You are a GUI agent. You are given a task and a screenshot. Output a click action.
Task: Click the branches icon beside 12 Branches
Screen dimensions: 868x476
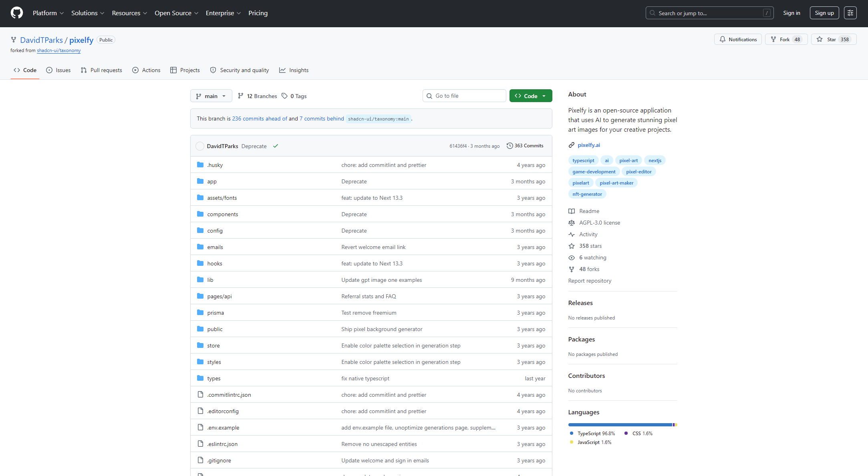[240, 96]
